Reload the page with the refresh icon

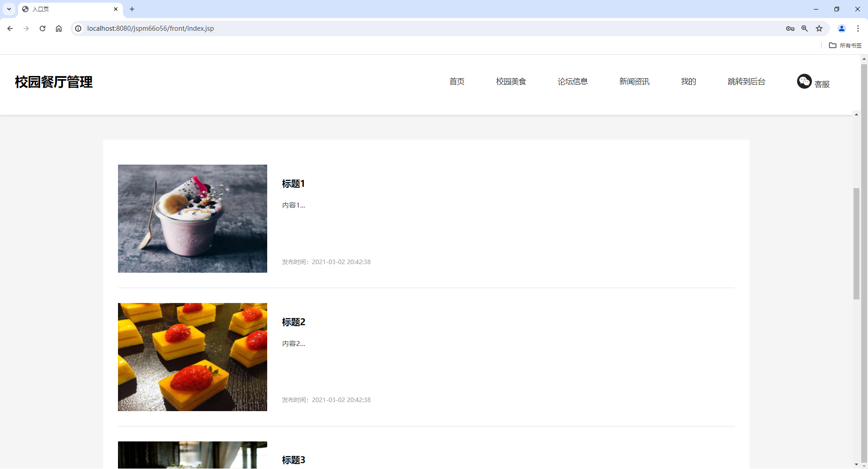click(x=42, y=28)
